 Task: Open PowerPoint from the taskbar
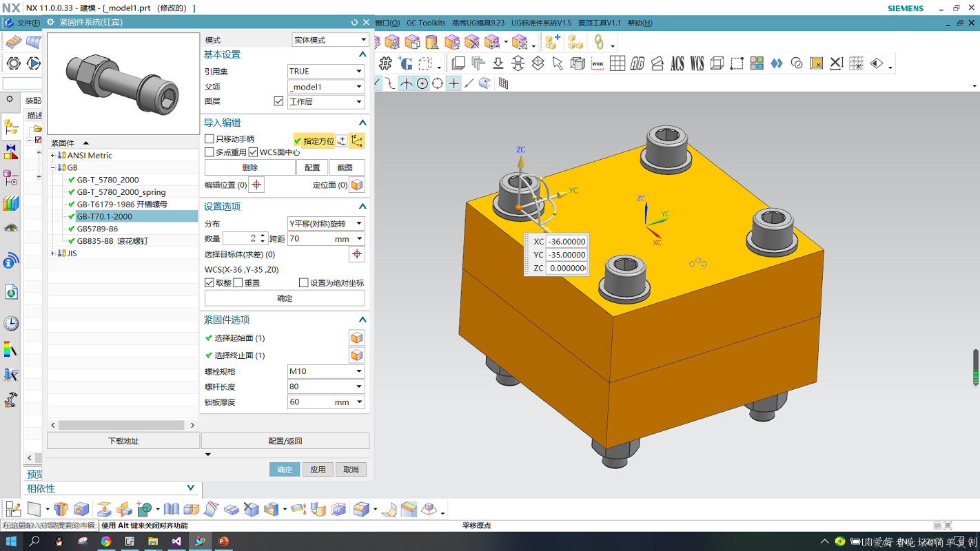point(223,541)
